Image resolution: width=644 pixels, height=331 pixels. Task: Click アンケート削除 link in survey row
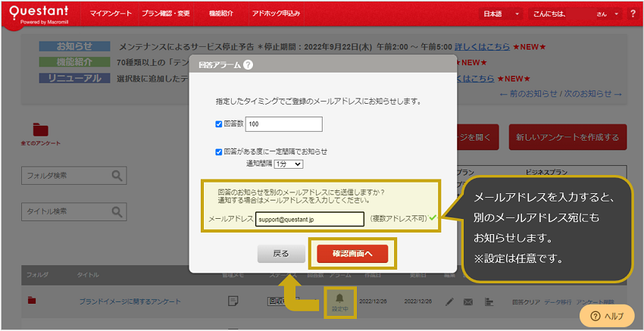point(596,302)
